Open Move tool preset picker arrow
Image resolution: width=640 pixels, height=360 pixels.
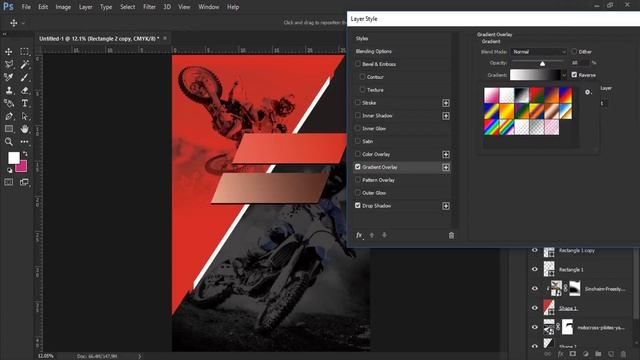point(23,23)
